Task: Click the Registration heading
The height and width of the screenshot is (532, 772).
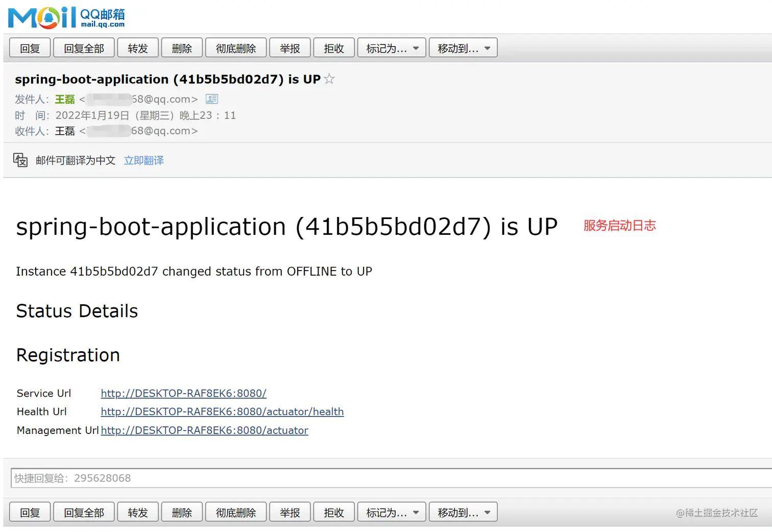Action: click(x=68, y=355)
